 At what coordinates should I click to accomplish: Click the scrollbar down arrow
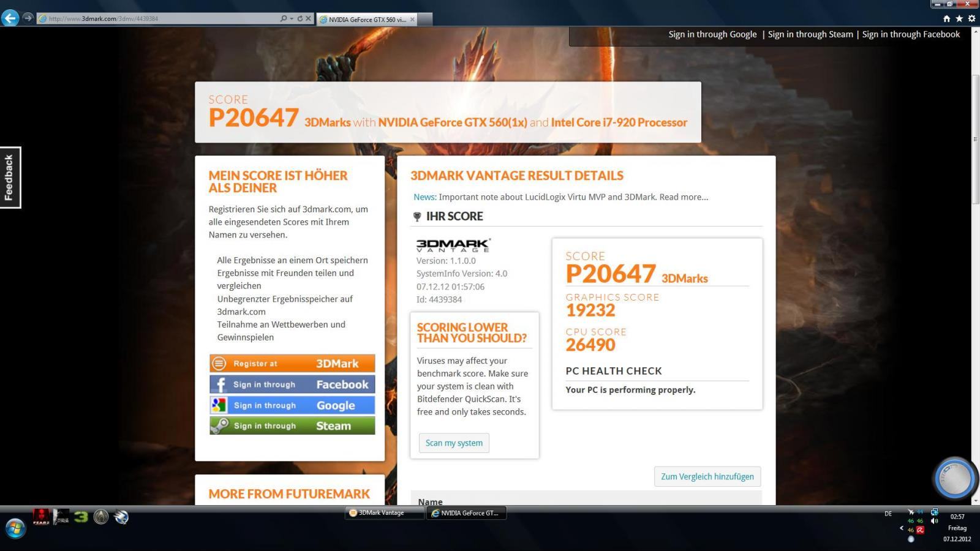tap(975, 501)
